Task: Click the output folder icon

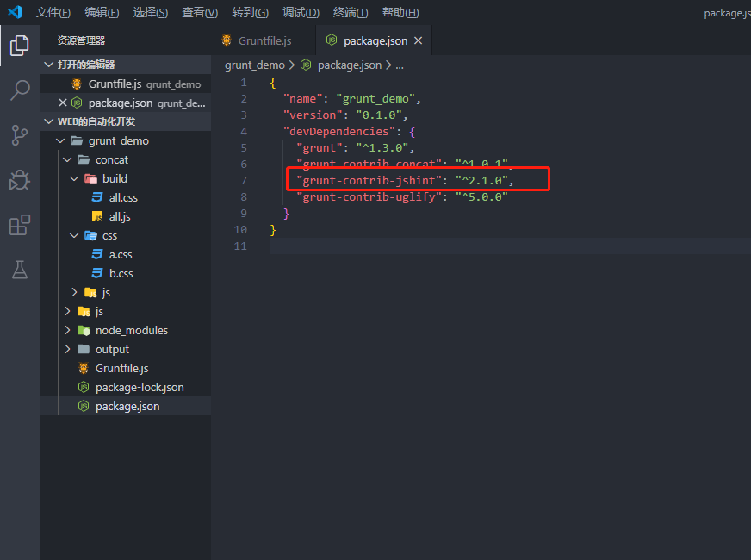Action: pyautogui.click(x=84, y=349)
